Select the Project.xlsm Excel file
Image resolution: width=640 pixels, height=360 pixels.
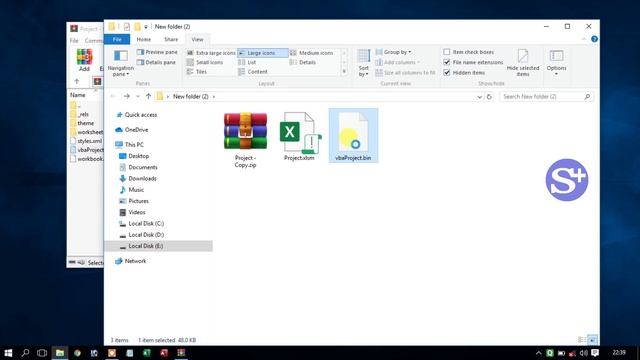click(299, 136)
